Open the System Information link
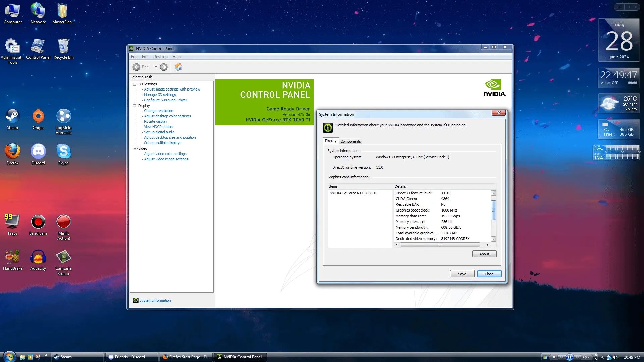The image size is (644, 362). 155,300
